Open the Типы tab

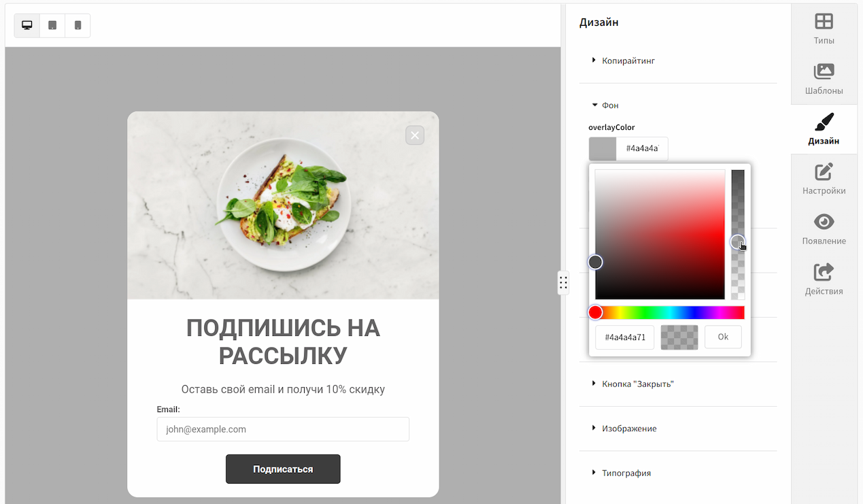point(824,29)
